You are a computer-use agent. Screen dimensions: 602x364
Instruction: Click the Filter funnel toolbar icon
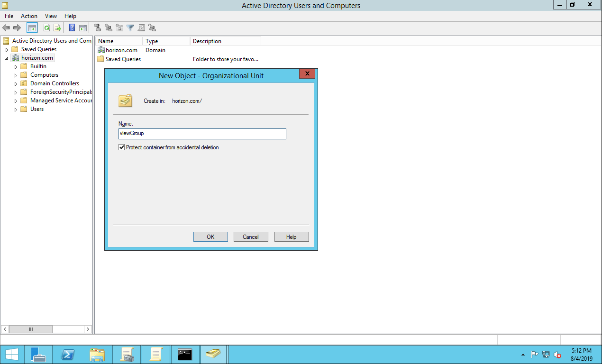[x=130, y=28]
